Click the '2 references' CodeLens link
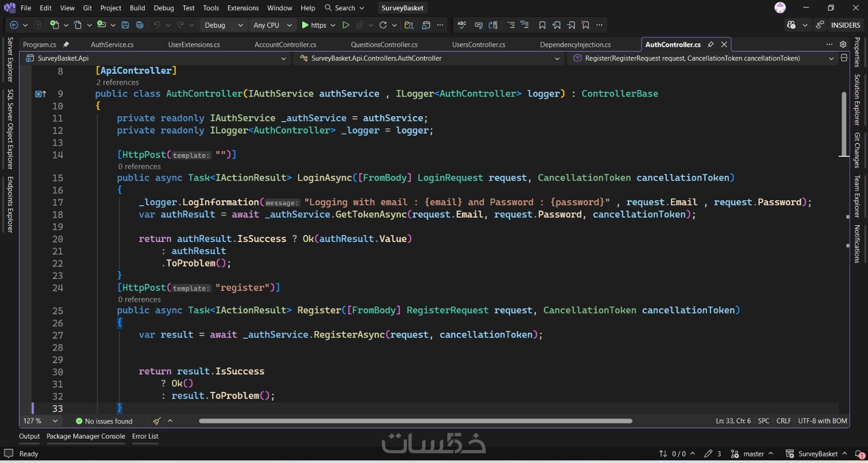The height and width of the screenshot is (463, 868). pyautogui.click(x=117, y=83)
